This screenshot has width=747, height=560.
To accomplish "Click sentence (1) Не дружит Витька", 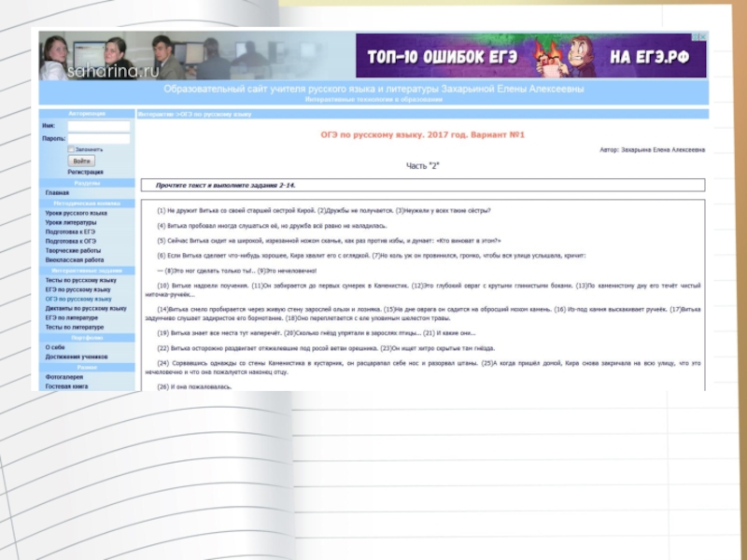I will 236,211.
